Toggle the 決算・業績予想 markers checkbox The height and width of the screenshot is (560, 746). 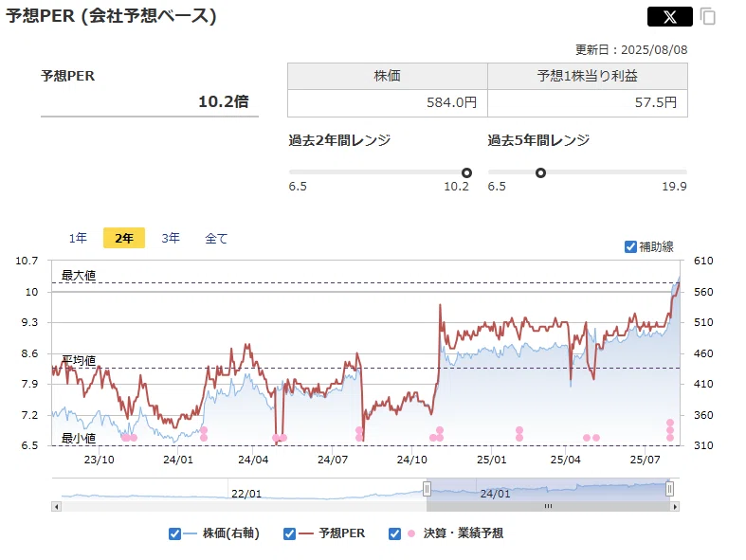394,533
